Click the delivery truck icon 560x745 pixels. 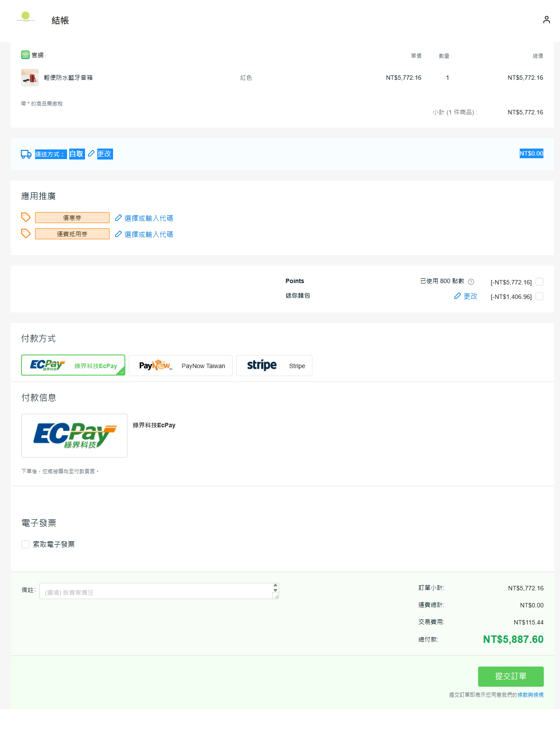(26, 154)
